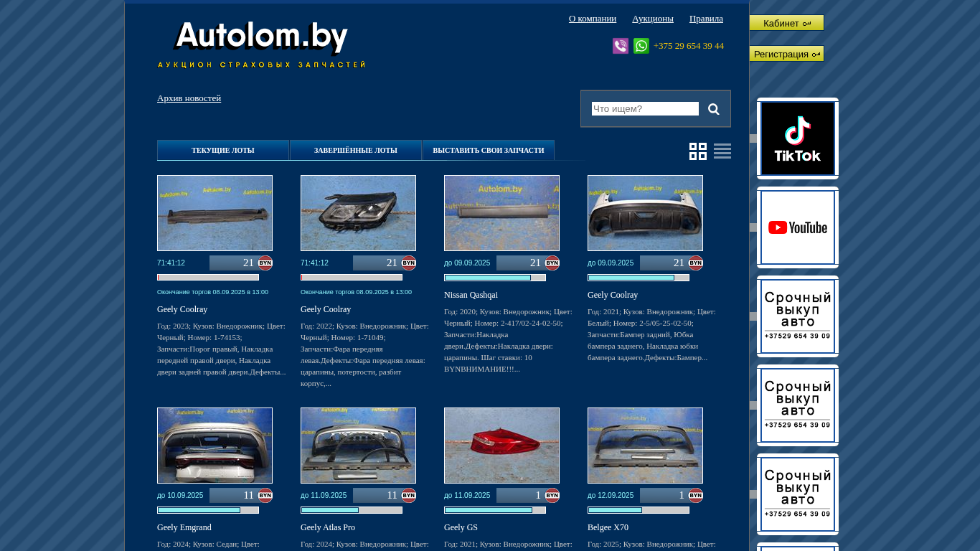Image resolution: width=980 pixels, height=551 pixels.
Task: Open the Geely Emgrand lot title
Action: 184,527
